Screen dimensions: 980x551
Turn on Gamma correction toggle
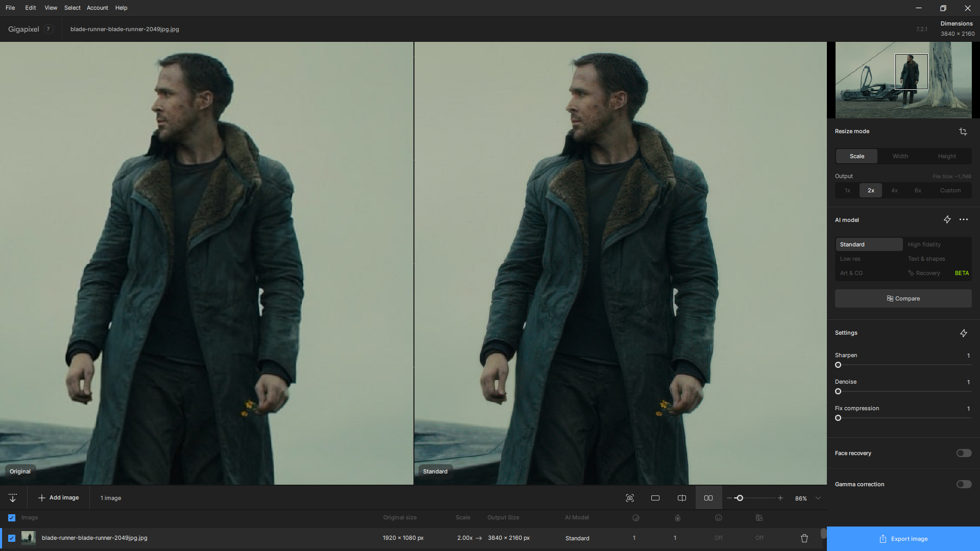(x=964, y=484)
